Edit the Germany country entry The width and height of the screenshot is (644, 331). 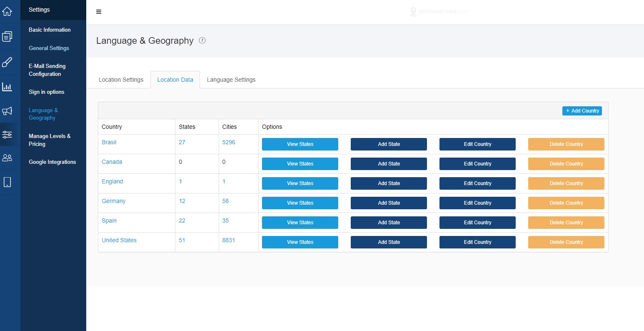point(477,203)
